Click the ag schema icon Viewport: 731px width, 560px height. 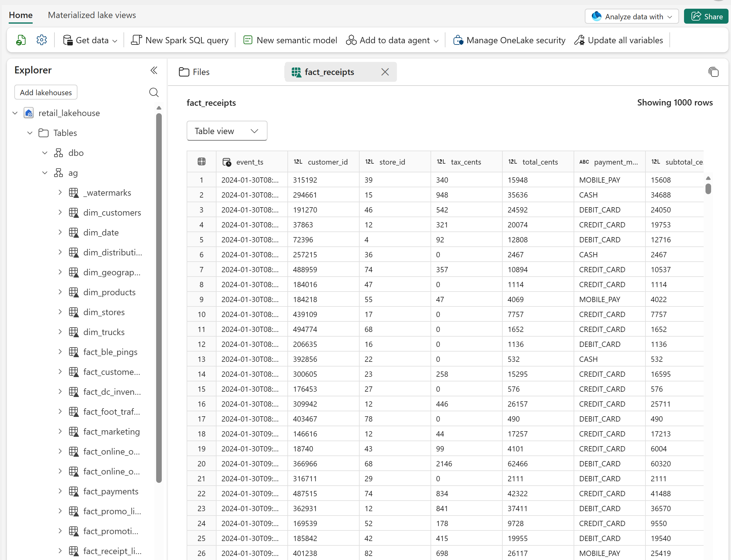coord(59,173)
